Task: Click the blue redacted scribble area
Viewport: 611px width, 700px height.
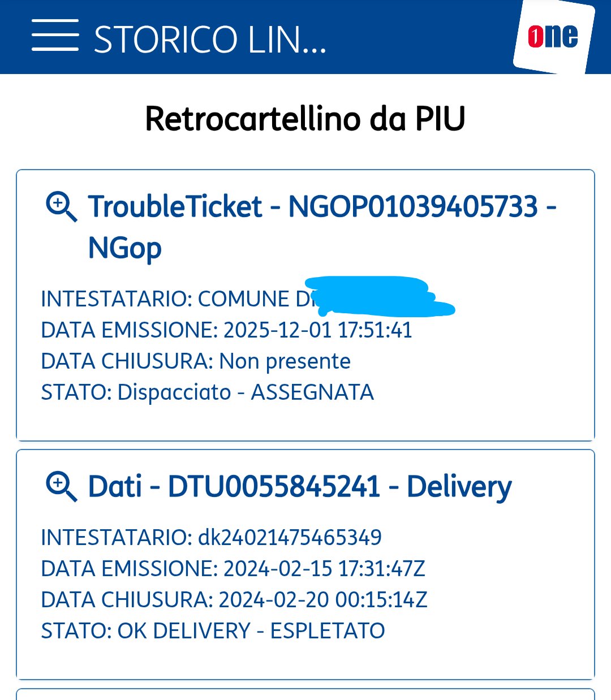Action: coord(379,295)
